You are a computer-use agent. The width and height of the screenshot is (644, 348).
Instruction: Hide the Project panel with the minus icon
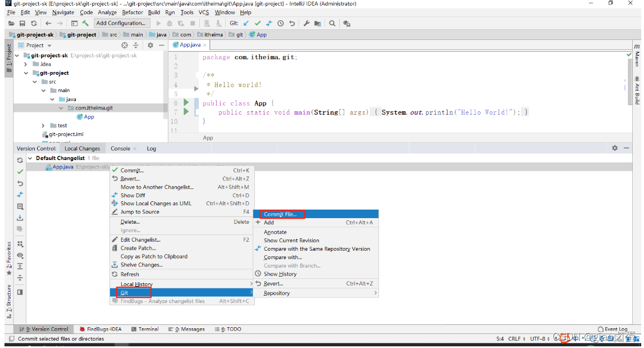[161, 45]
